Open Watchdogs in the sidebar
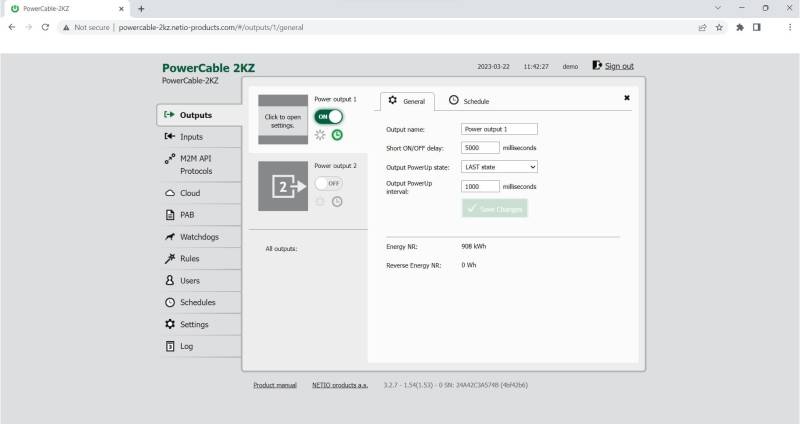 [x=198, y=237]
